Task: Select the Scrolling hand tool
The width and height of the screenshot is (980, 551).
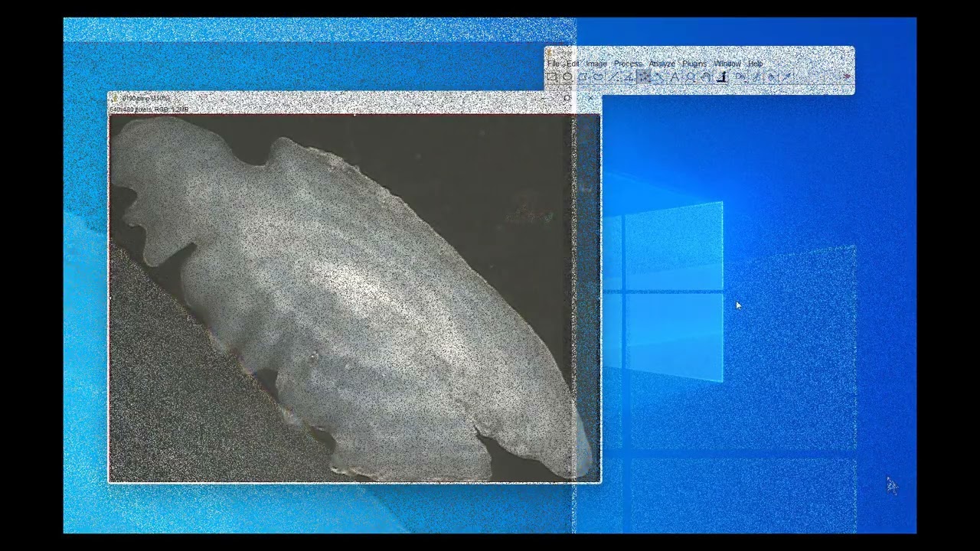Action: (706, 77)
